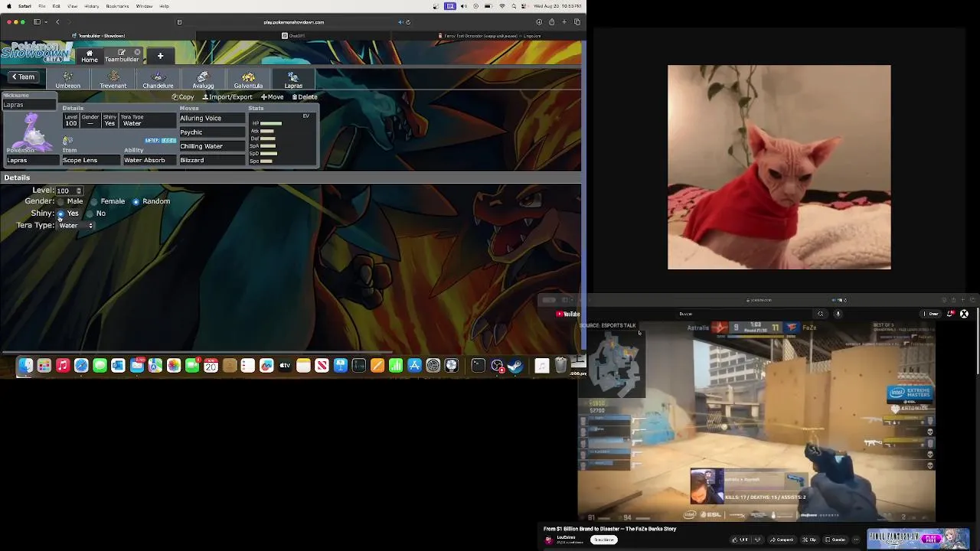Click the Safari address bar
This screenshot has width=980, height=551.
tap(293, 22)
